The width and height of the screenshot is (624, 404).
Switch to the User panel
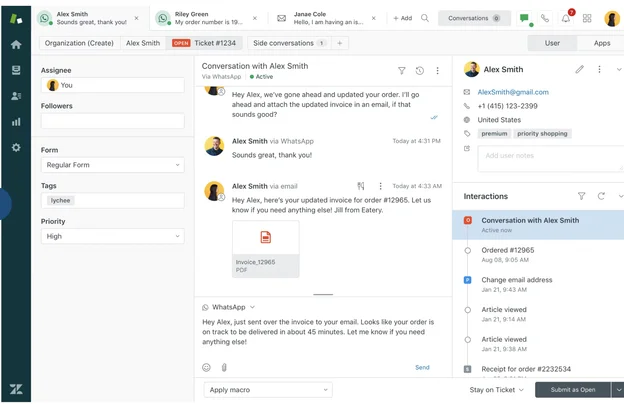[552, 43]
